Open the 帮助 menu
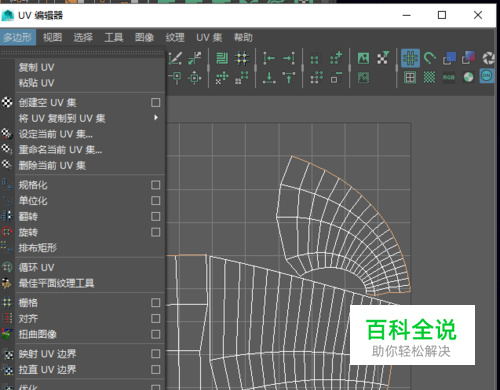 coord(243,37)
